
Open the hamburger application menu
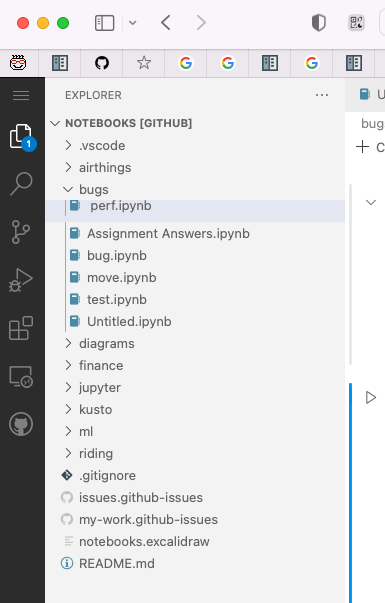21,95
